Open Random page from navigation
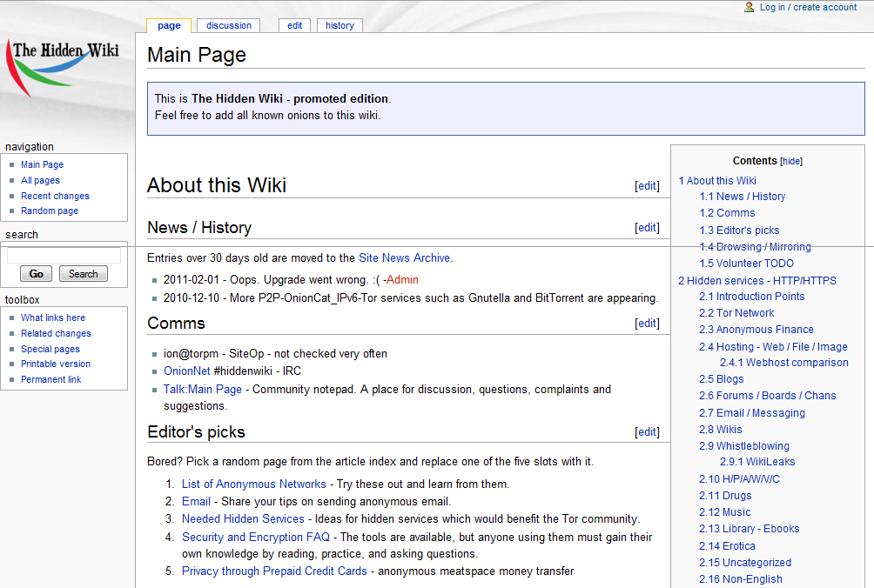 tap(50, 210)
